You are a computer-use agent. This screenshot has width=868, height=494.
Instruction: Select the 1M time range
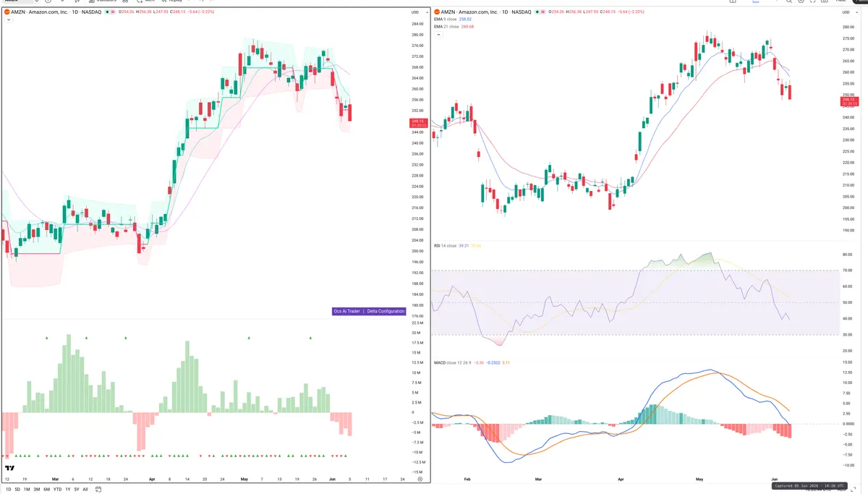[27, 490]
